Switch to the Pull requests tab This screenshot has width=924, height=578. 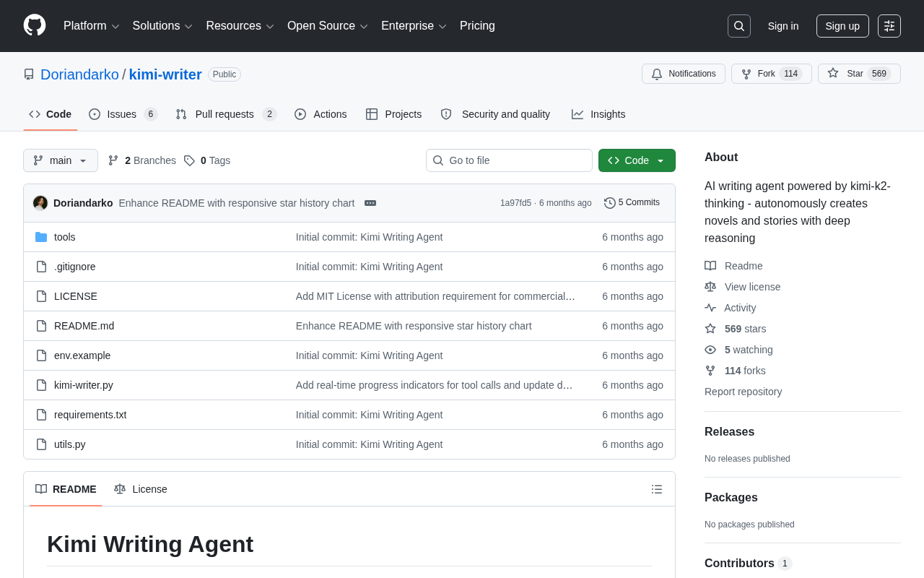(x=226, y=114)
